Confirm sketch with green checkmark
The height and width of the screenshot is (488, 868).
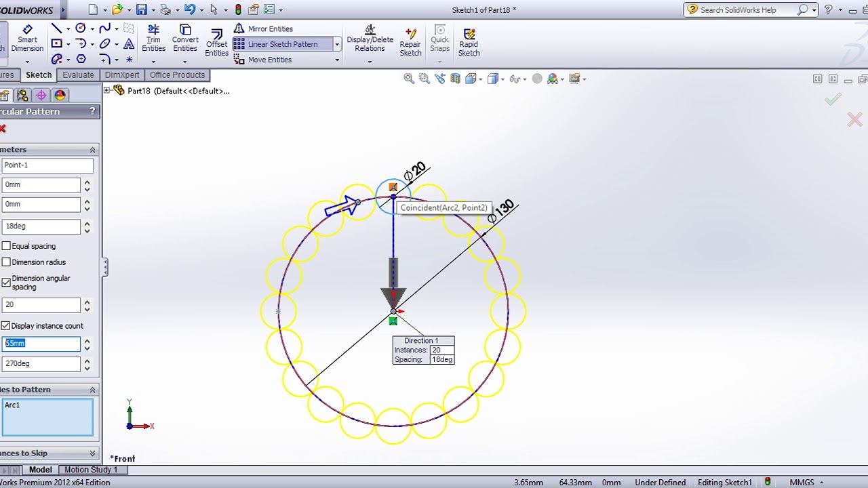pos(833,100)
